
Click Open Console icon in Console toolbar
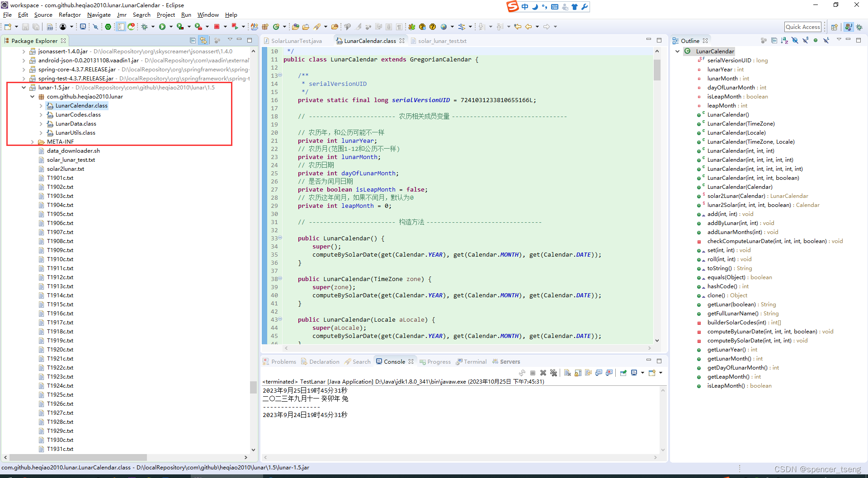(x=652, y=373)
